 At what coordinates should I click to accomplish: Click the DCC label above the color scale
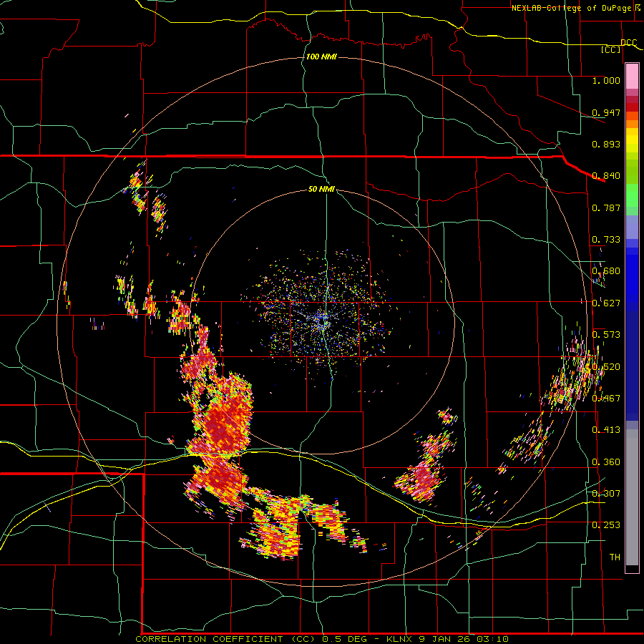(628, 43)
